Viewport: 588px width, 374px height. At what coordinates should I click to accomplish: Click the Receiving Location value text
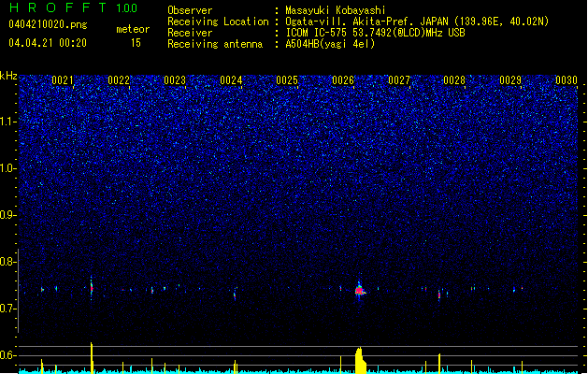pos(417,22)
